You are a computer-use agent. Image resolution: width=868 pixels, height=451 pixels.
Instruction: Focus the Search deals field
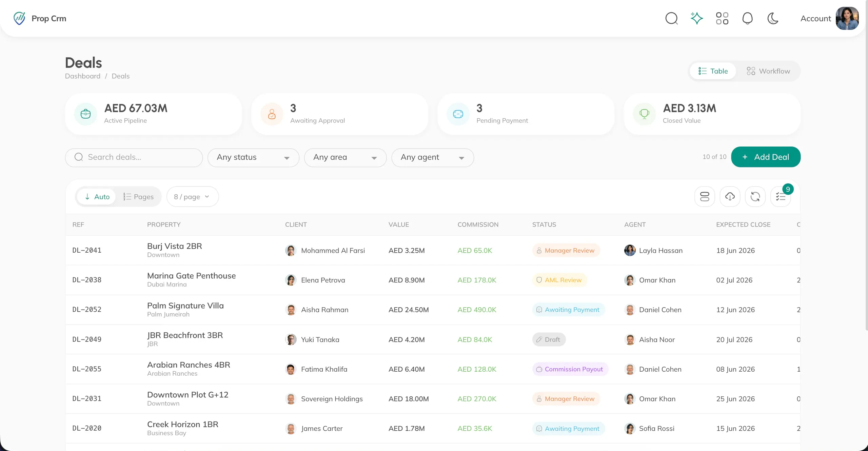click(x=134, y=157)
